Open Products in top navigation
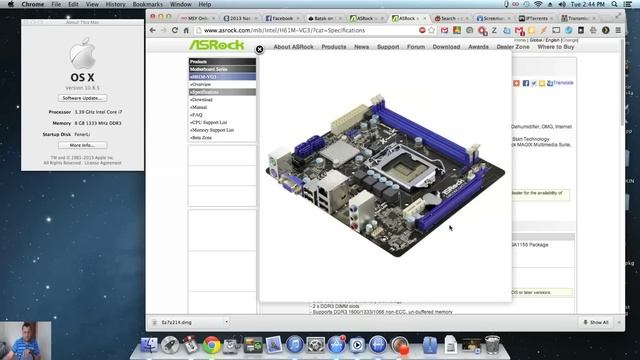 333,47
